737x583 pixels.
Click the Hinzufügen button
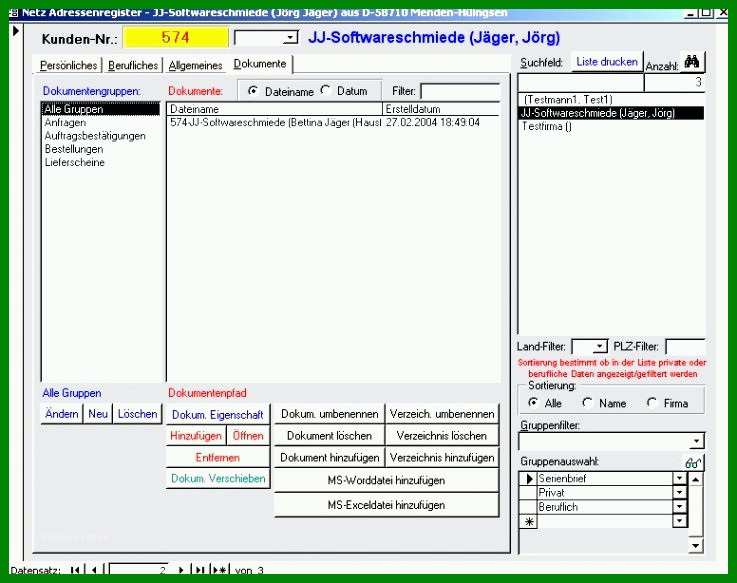[x=196, y=436]
